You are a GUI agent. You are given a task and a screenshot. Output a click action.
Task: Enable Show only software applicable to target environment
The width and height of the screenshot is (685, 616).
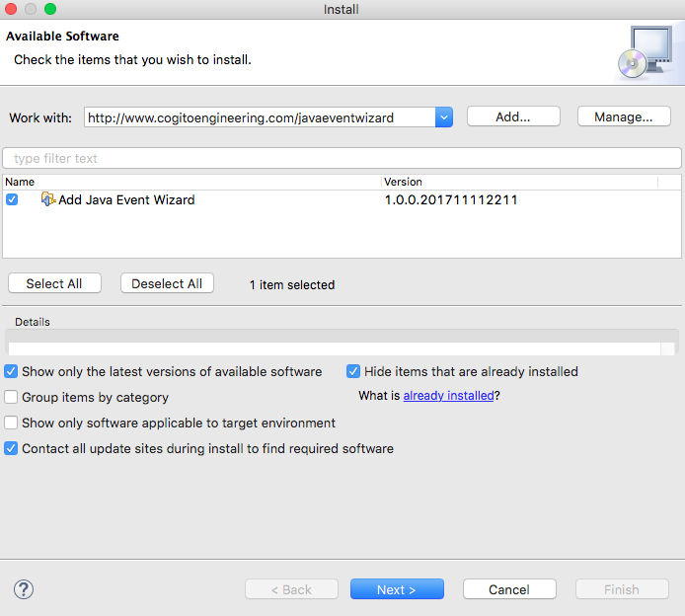pyautogui.click(x=11, y=423)
